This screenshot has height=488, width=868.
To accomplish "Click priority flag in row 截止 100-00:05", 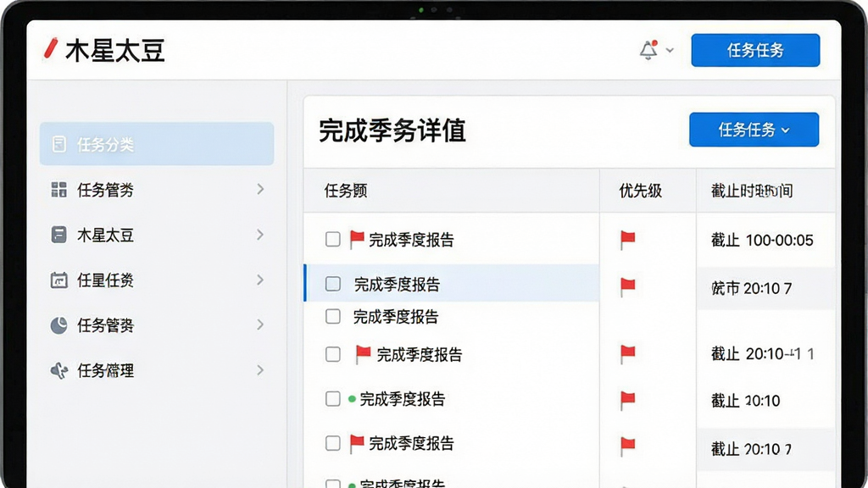I will [x=627, y=240].
